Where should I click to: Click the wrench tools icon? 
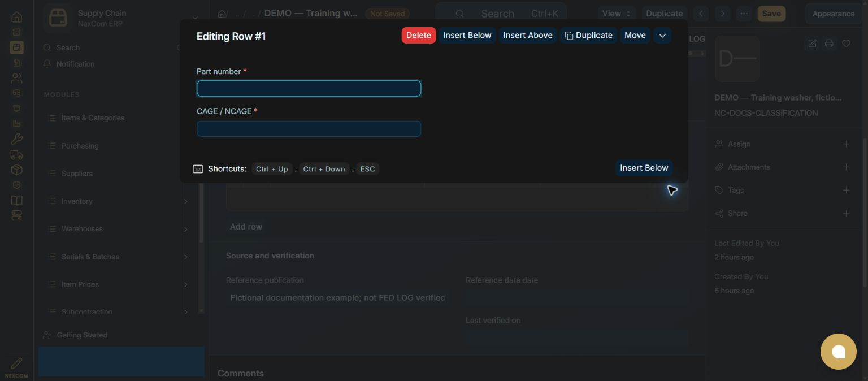point(16,139)
